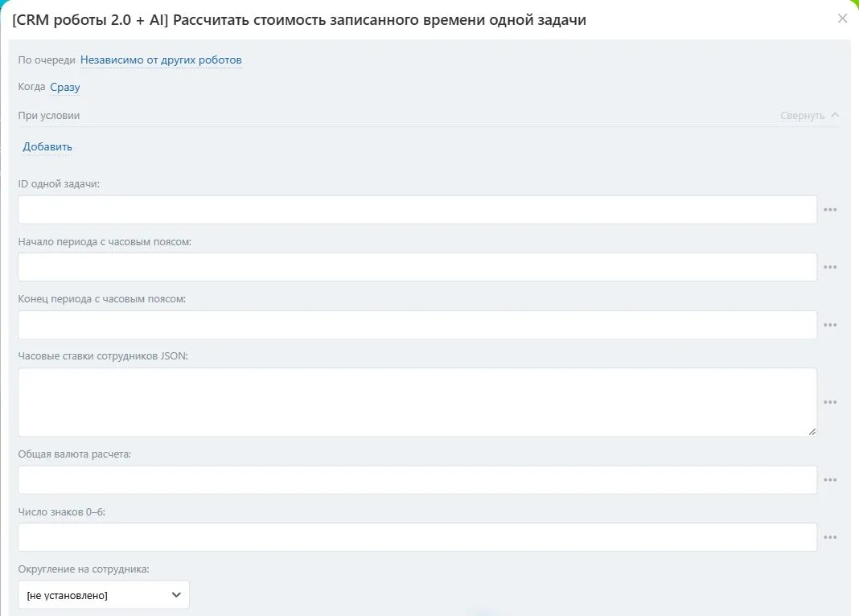The image size is (859, 616).
Task: Focus the "Начало периода с часовым поясом" field
Action: (417, 267)
